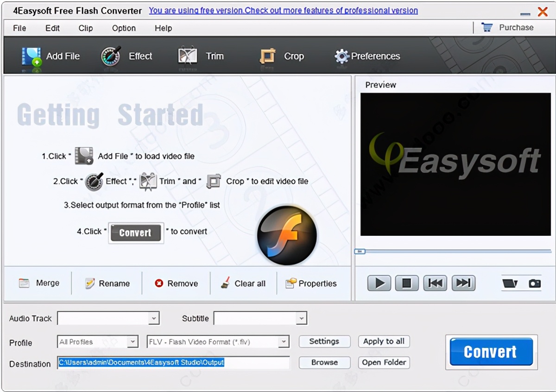Open the Help menu
Viewport: 556px width, 392px height.
tap(163, 28)
